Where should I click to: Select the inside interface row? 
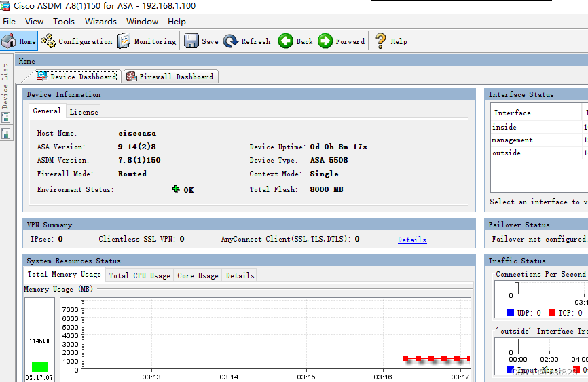(x=539, y=127)
